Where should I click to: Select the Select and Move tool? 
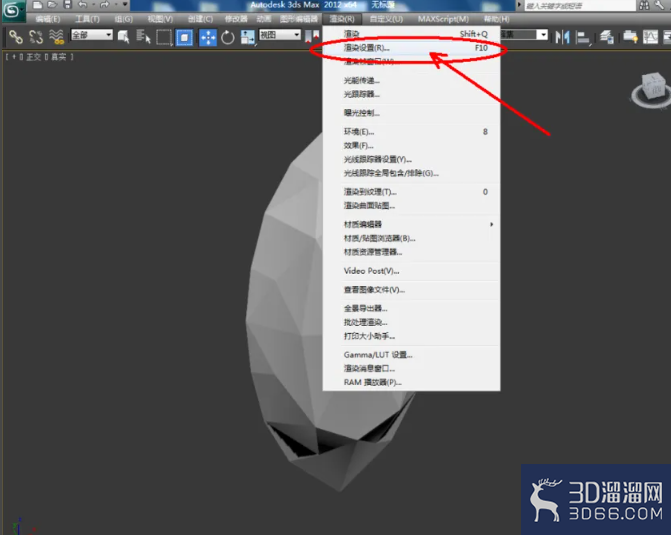(208, 37)
